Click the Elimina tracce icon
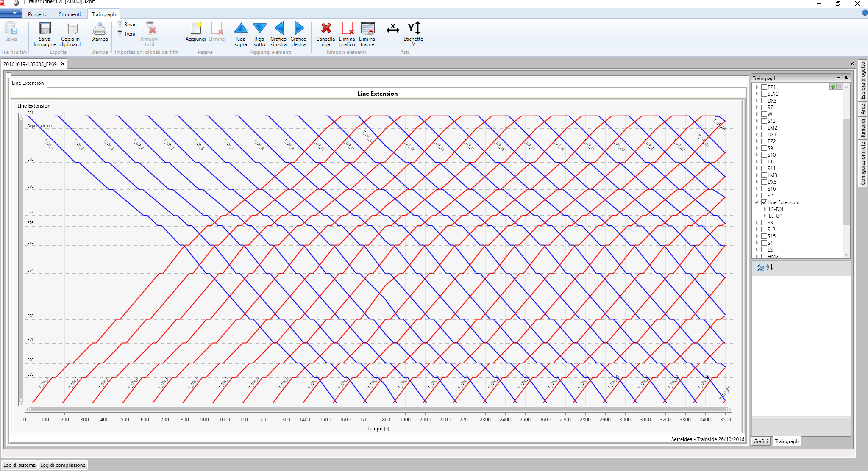The image size is (868, 471). (x=367, y=29)
